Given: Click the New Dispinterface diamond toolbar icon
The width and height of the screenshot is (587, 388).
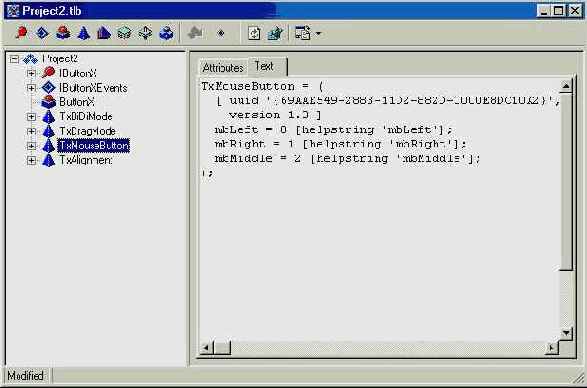Looking at the screenshot, I should (42, 33).
